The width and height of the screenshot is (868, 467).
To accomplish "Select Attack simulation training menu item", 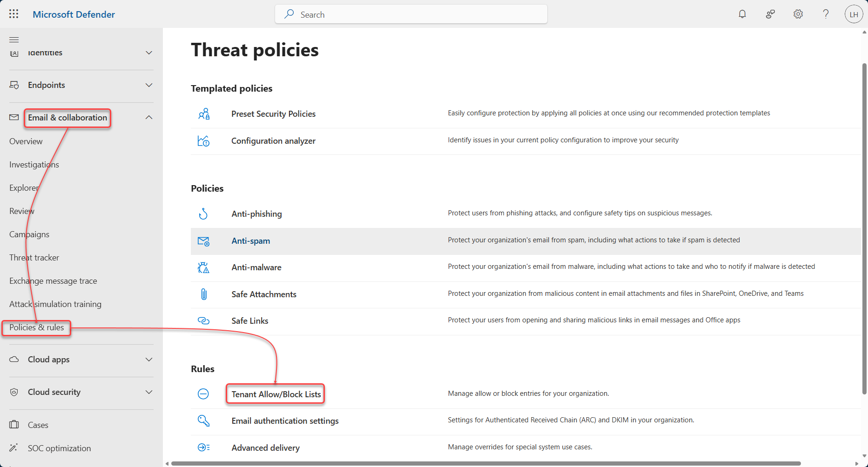I will coord(55,304).
